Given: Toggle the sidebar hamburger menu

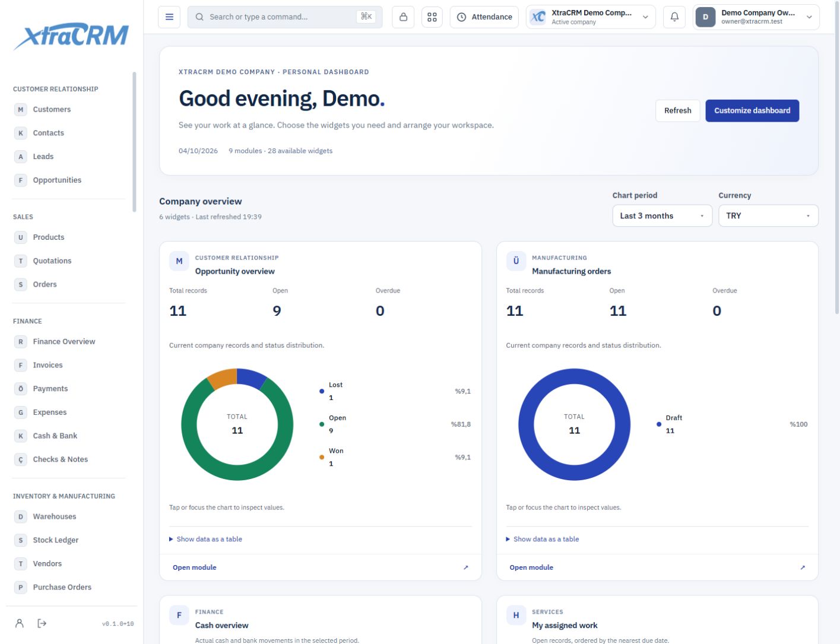Looking at the screenshot, I should pos(169,17).
